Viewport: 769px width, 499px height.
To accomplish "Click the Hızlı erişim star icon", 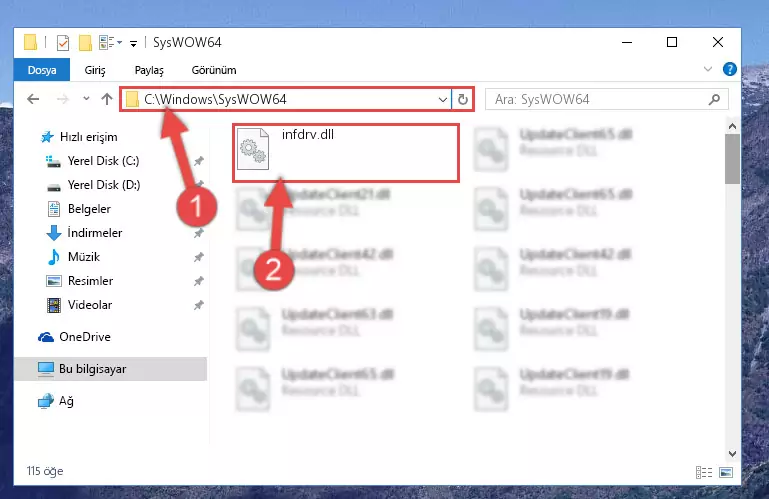I will point(47,137).
